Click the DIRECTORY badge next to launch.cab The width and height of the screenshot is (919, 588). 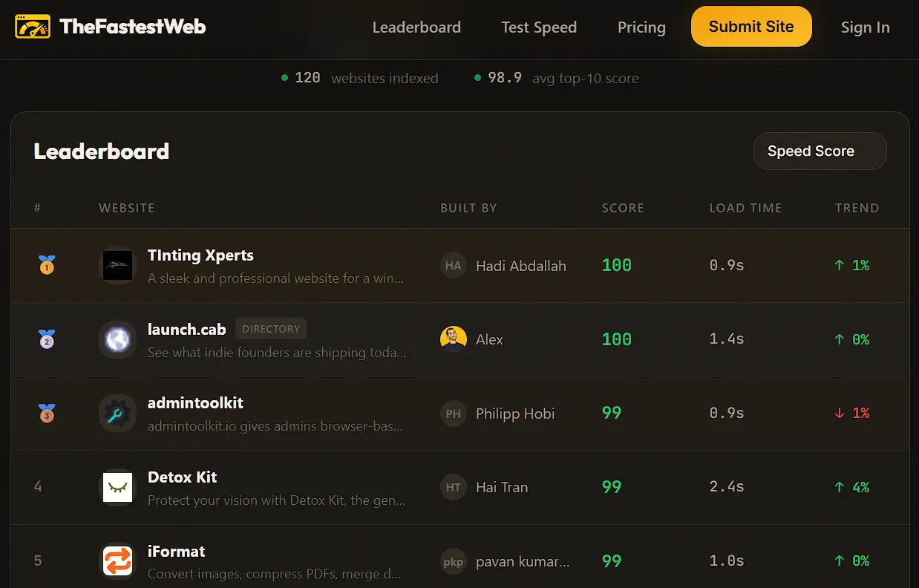click(271, 329)
